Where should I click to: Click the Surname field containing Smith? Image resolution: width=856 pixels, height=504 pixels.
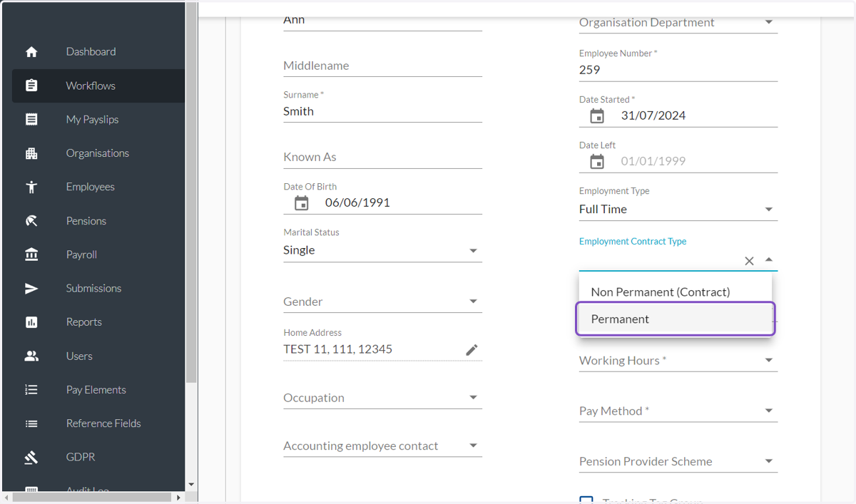(382, 111)
